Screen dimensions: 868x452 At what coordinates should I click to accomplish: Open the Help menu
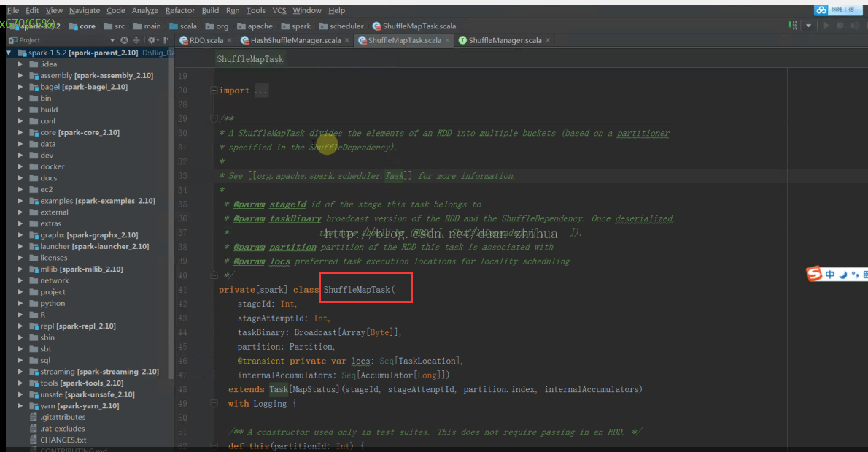pyautogui.click(x=336, y=10)
